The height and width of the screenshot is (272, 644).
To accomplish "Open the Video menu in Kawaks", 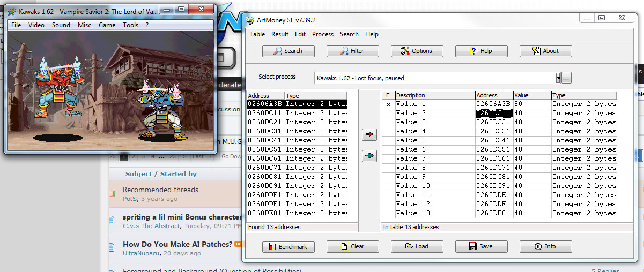I will [36, 25].
